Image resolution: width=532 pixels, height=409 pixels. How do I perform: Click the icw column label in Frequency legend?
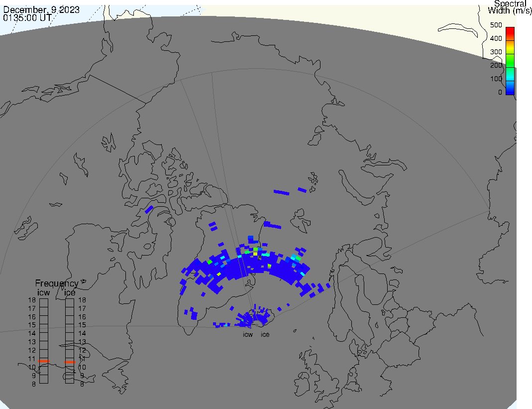click(x=43, y=292)
